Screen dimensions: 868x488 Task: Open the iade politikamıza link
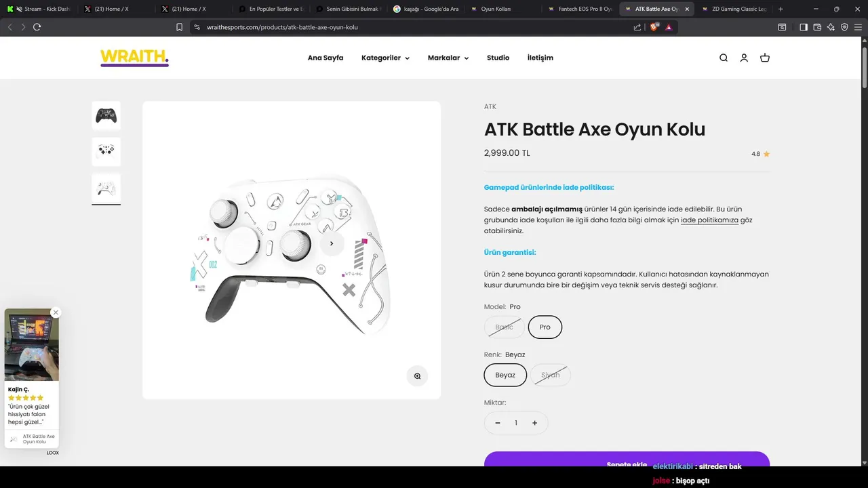click(709, 220)
